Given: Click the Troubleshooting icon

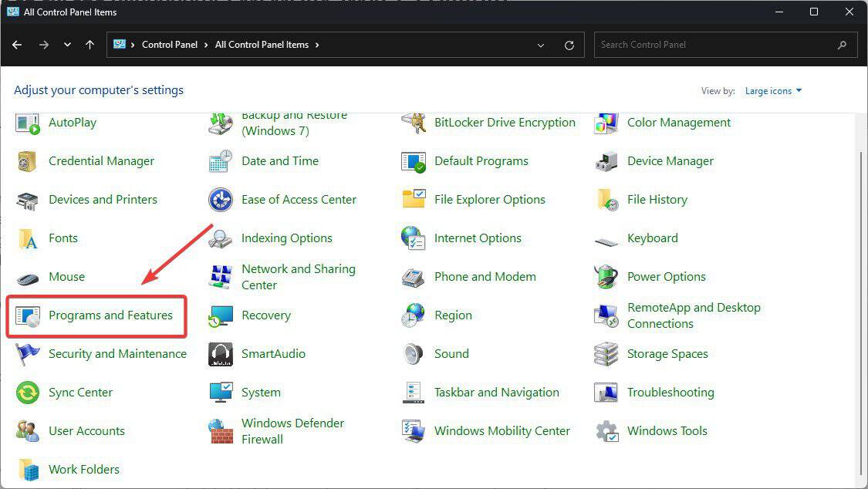Looking at the screenshot, I should click(606, 393).
